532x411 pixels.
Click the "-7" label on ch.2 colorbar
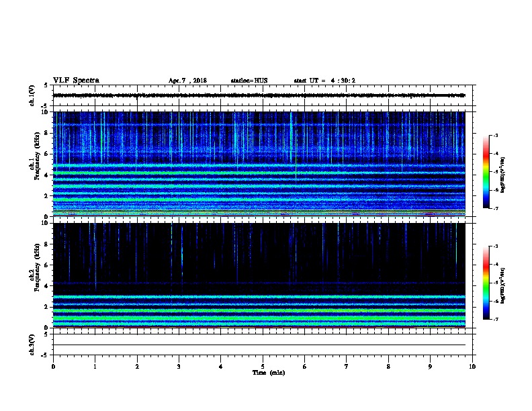click(x=495, y=320)
